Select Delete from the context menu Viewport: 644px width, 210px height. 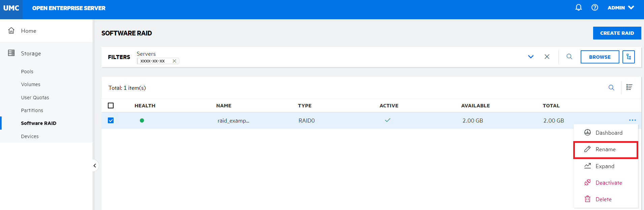pos(603,199)
